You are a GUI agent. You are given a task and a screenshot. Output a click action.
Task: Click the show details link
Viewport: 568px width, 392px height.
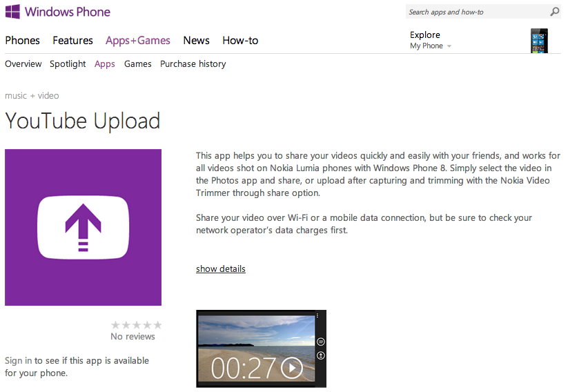221,269
